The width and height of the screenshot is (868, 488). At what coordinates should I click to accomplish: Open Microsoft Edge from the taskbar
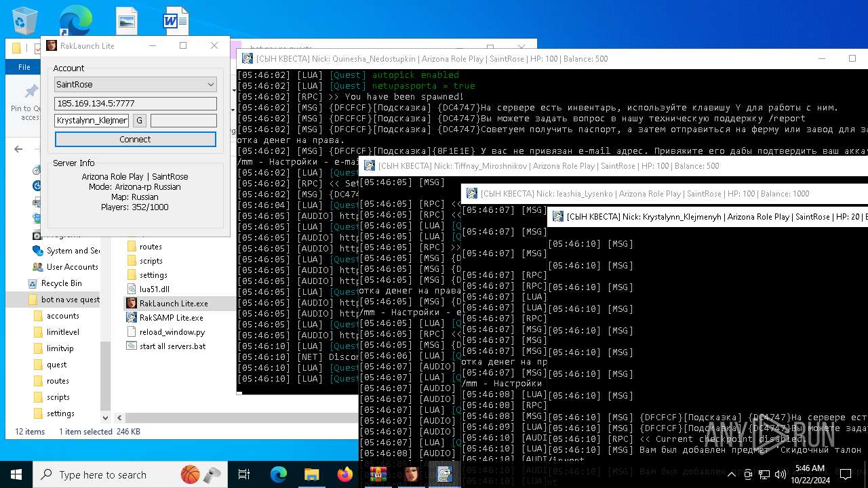click(279, 474)
